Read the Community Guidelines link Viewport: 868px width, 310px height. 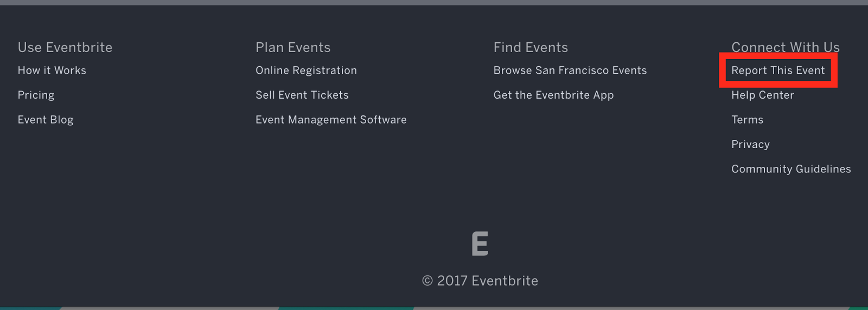coord(791,169)
